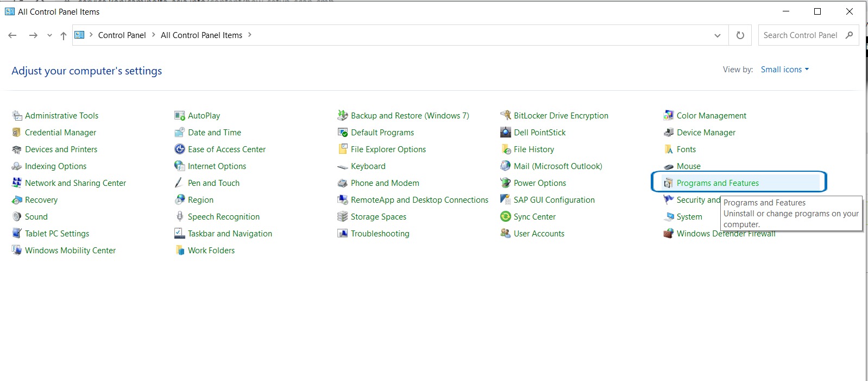Click the BitLocker Drive Encryption icon
Screen dimensions: 868x381
[505, 116]
